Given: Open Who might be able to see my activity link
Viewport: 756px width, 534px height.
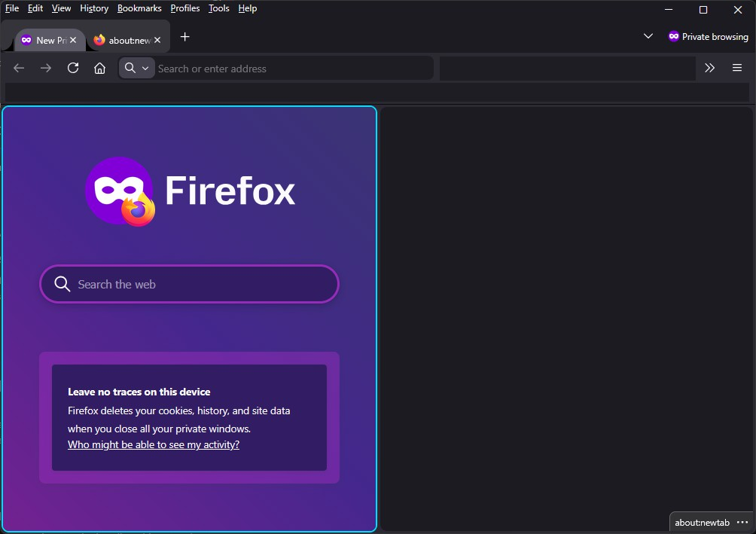Looking at the screenshot, I should (154, 445).
